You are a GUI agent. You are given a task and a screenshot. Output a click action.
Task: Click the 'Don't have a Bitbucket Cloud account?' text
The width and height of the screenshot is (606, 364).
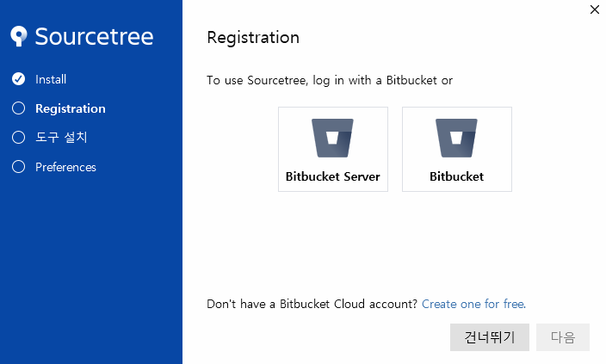point(312,304)
